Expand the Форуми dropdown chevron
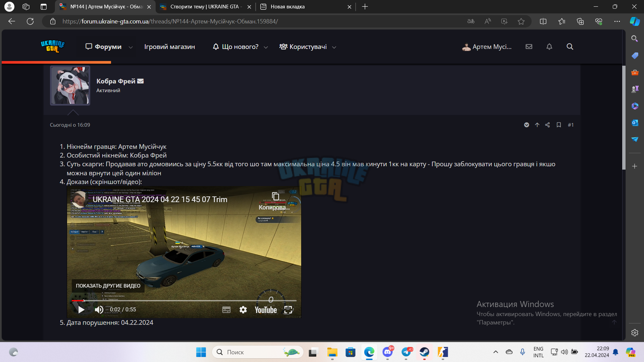The height and width of the screenshot is (362, 644). tap(131, 47)
